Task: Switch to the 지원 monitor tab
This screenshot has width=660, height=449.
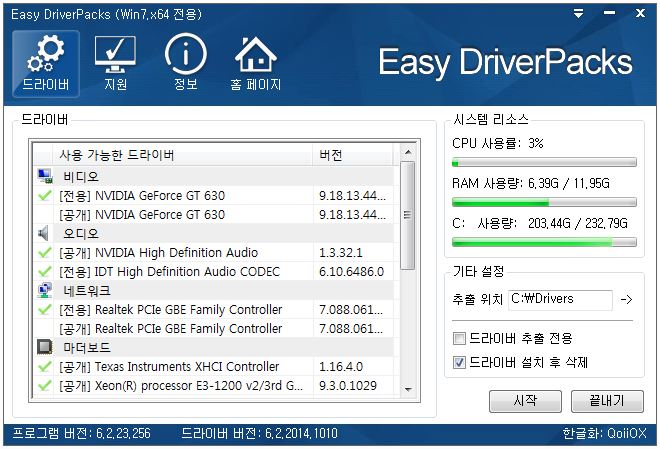Action: click(x=115, y=64)
